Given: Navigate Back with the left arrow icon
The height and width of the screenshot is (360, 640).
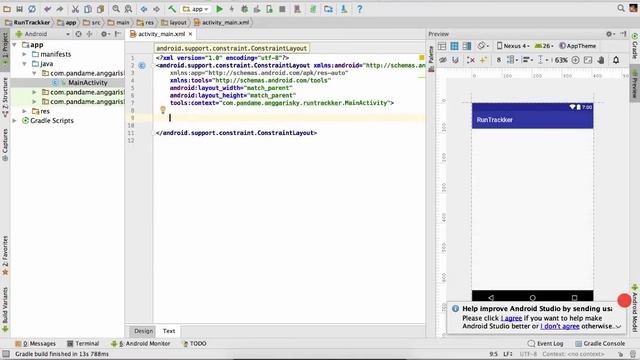Looking at the screenshot, I should point(144,9).
